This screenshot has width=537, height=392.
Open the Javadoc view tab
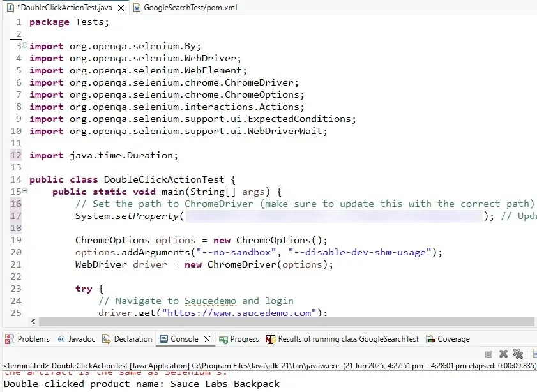pyautogui.click(x=77, y=339)
